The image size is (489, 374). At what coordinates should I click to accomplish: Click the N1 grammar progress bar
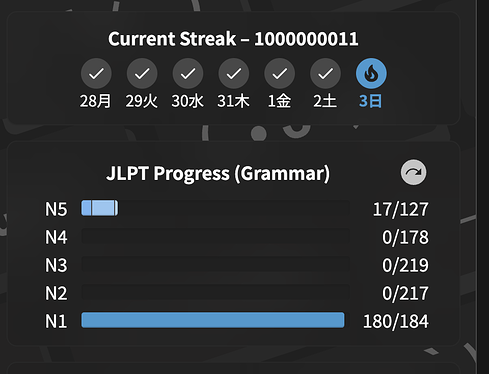click(x=215, y=320)
